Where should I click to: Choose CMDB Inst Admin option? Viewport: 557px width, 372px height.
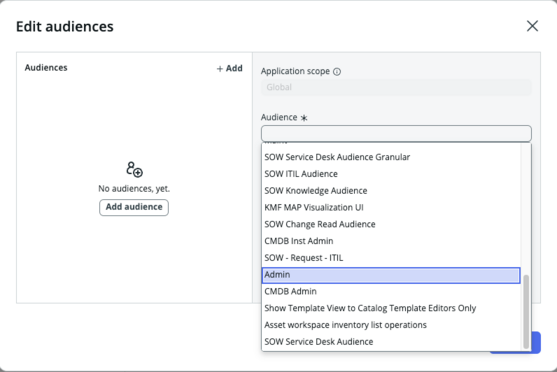pyautogui.click(x=391, y=241)
